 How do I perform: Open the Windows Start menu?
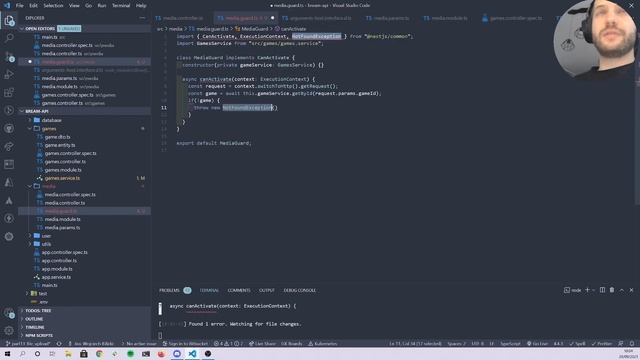tap(7, 354)
